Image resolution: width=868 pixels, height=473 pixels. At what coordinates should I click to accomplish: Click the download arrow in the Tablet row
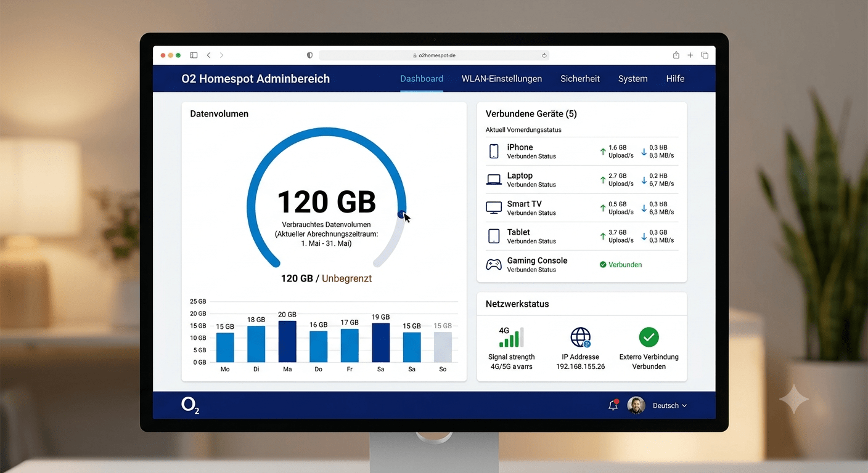click(644, 236)
